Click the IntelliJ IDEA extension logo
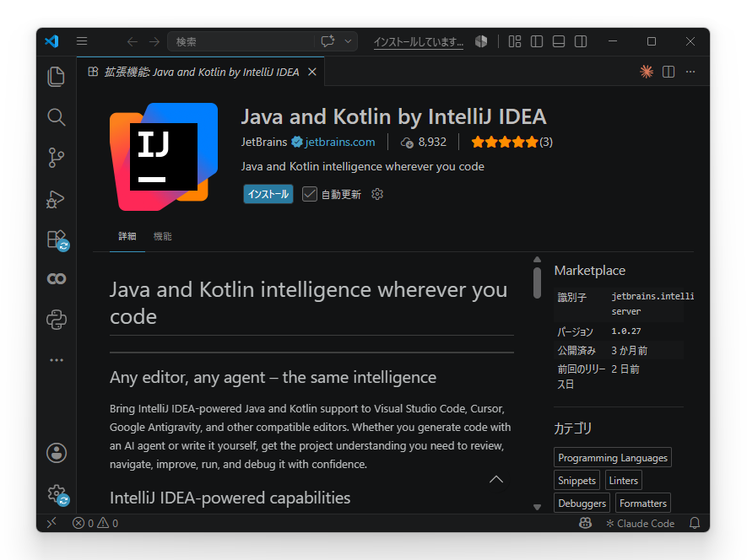 pyautogui.click(x=164, y=157)
